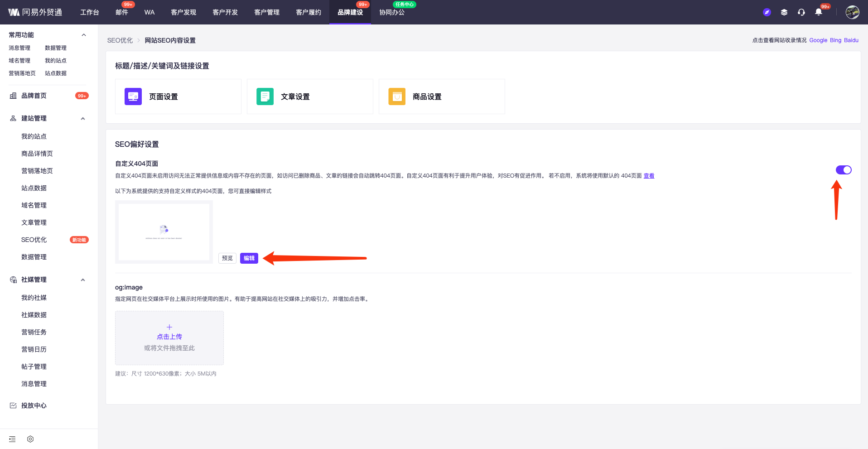Image resolution: width=868 pixels, height=449 pixels.
Task: Click the purple 页面设置 page icon
Action: 133,97
